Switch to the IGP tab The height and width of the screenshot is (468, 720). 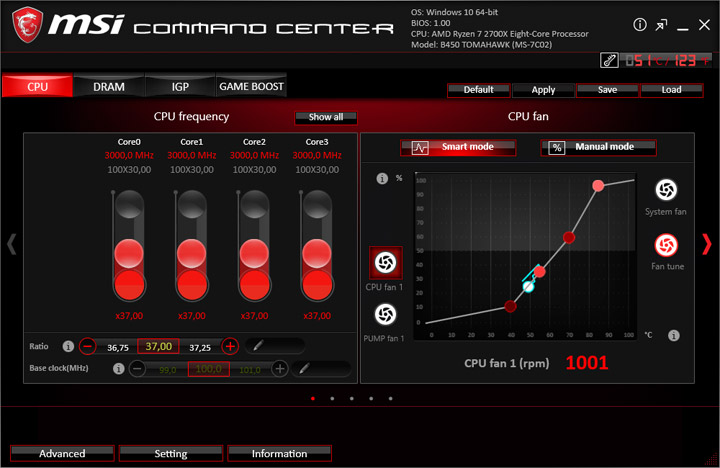pos(180,86)
